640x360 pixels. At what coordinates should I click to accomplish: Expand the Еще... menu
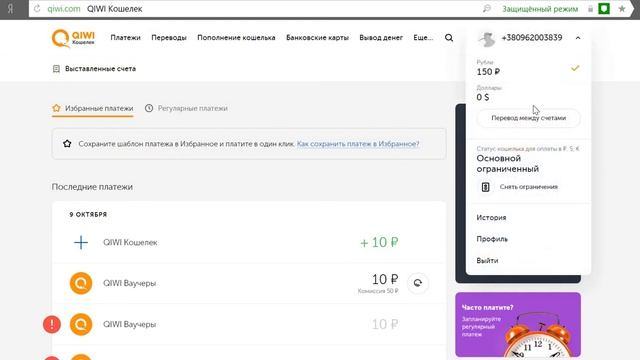pyautogui.click(x=423, y=38)
